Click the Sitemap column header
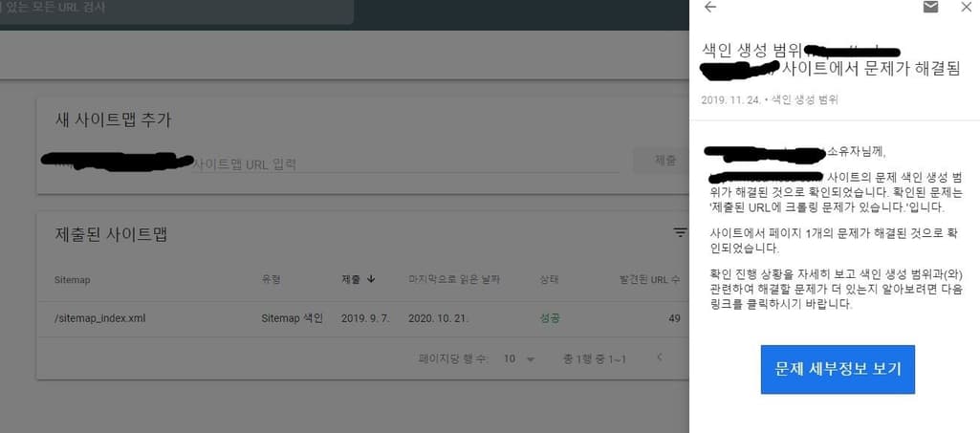The image size is (980, 433). pyautogui.click(x=73, y=280)
